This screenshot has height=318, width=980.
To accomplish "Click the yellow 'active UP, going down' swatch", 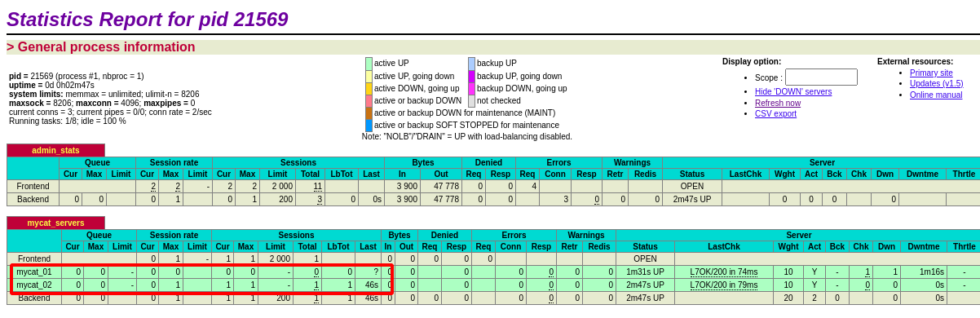I will pyautogui.click(x=369, y=76).
